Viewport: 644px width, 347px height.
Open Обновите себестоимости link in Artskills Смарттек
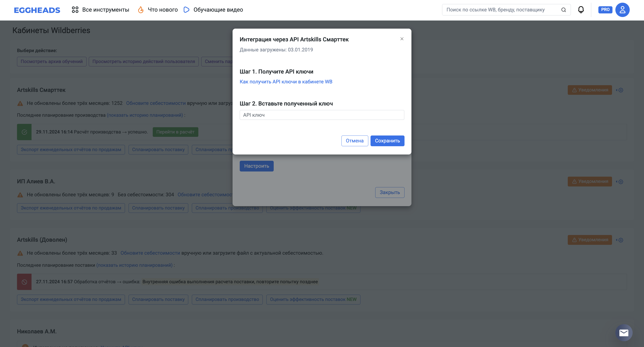click(x=156, y=103)
